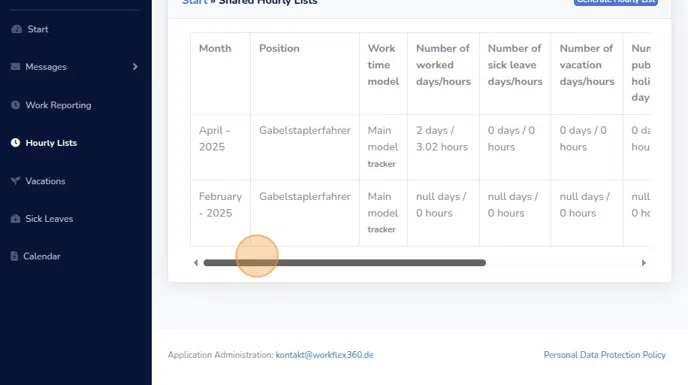This screenshot has width=688, height=385.
Task: Open the Vacations menu item
Action: coord(45,181)
